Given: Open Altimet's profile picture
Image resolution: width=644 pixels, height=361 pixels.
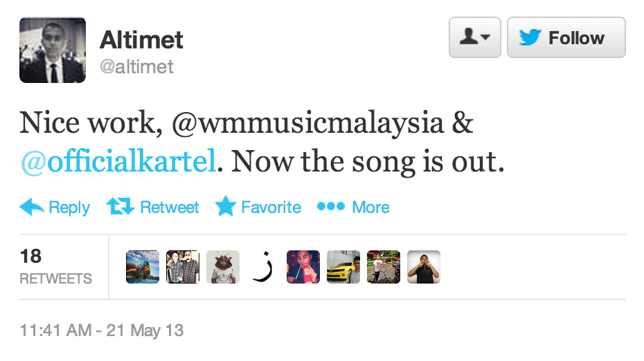Looking at the screenshot, I should point(53,50).
